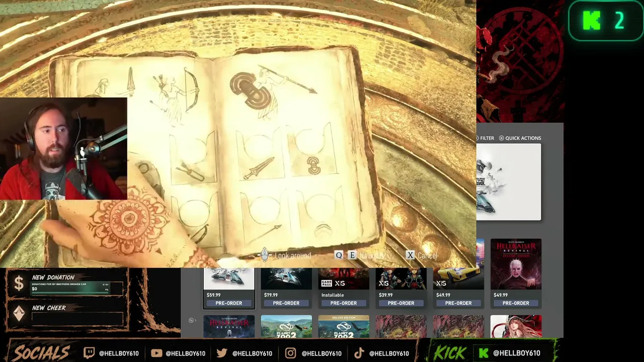
Task: Open the Hellraiser Revival tile in bottom row
Action: (229, 326)
